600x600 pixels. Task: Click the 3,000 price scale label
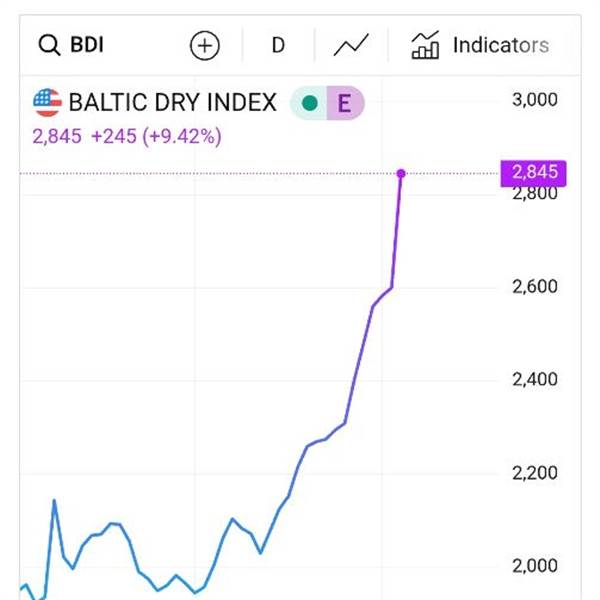pyautogui.click(x=534, y=100)
